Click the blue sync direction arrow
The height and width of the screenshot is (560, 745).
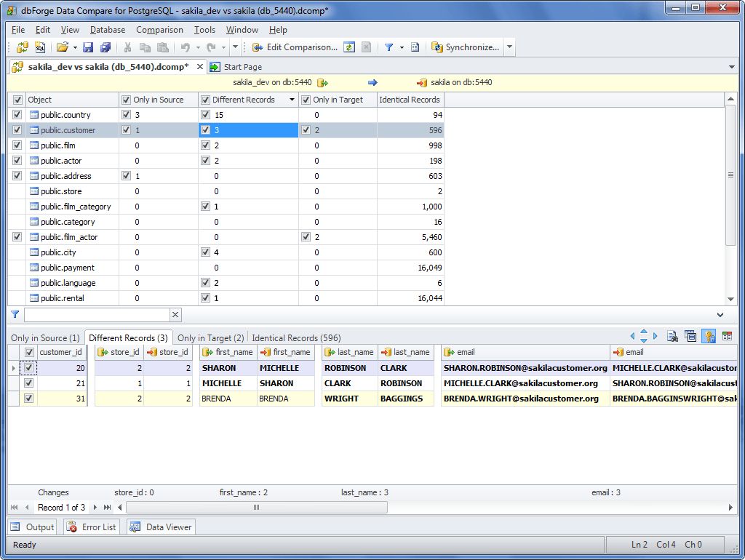372,83
